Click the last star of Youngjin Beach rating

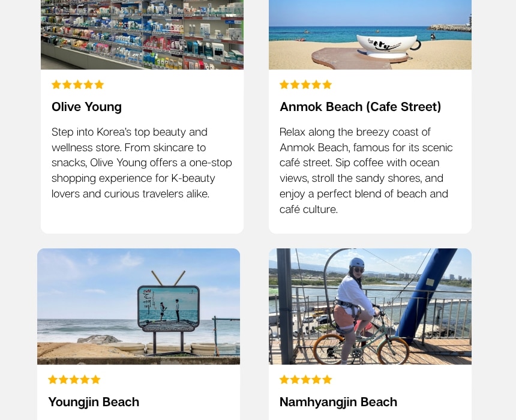[95, 380]
